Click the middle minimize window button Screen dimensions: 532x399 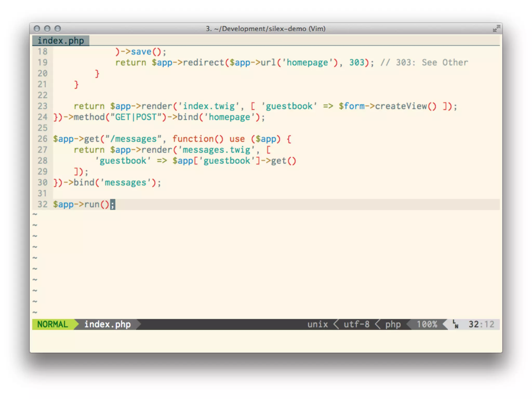pos(47,29)
